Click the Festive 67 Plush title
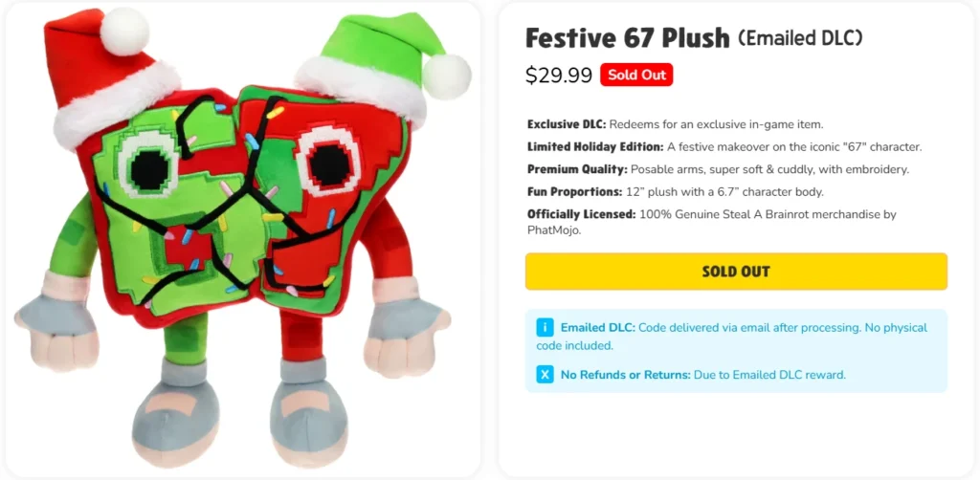This screenshot has width=980, height=480. tap(628, 38)
